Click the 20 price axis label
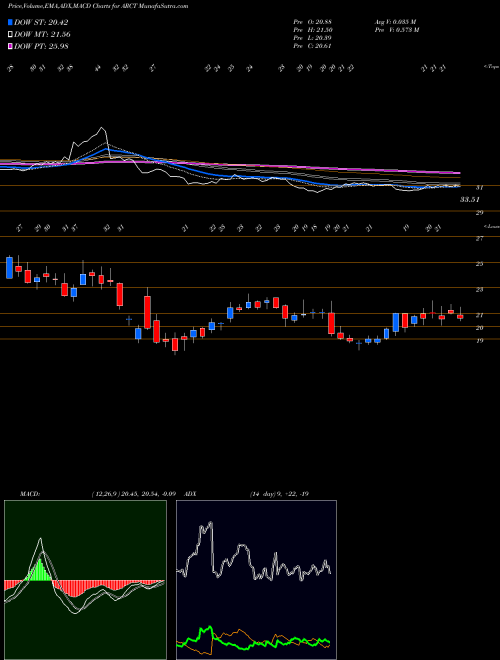The width and height of the screenshot is (500, 660). click(479, 327)
